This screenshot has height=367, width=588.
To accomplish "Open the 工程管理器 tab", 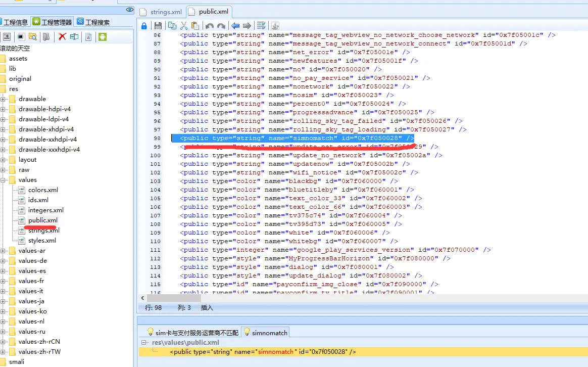I will (x=52, y=22).
